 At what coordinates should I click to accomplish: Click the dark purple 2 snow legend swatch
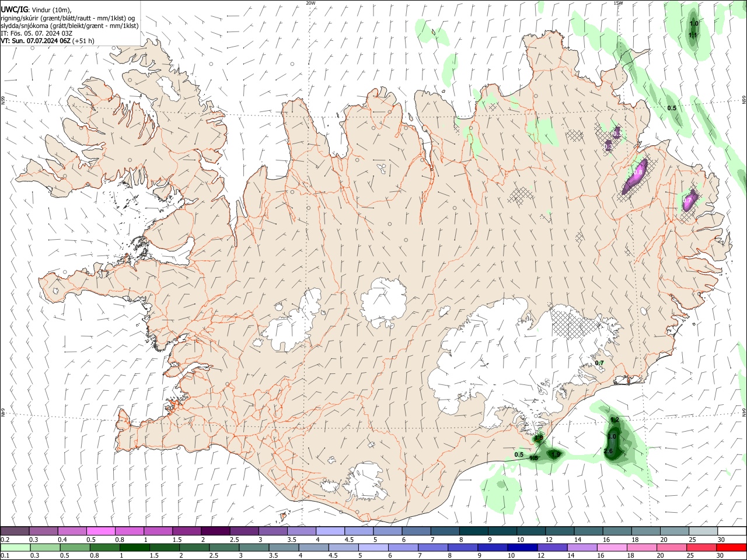tap(215, 531)
